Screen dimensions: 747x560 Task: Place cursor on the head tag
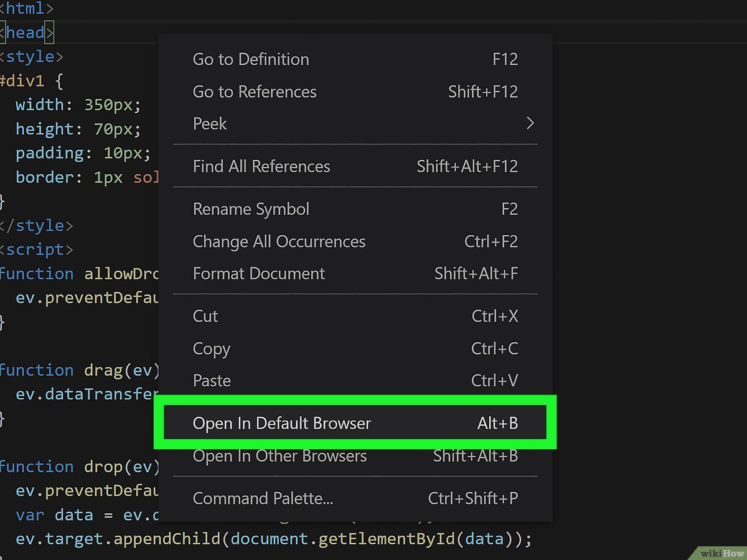pos(25,32)
